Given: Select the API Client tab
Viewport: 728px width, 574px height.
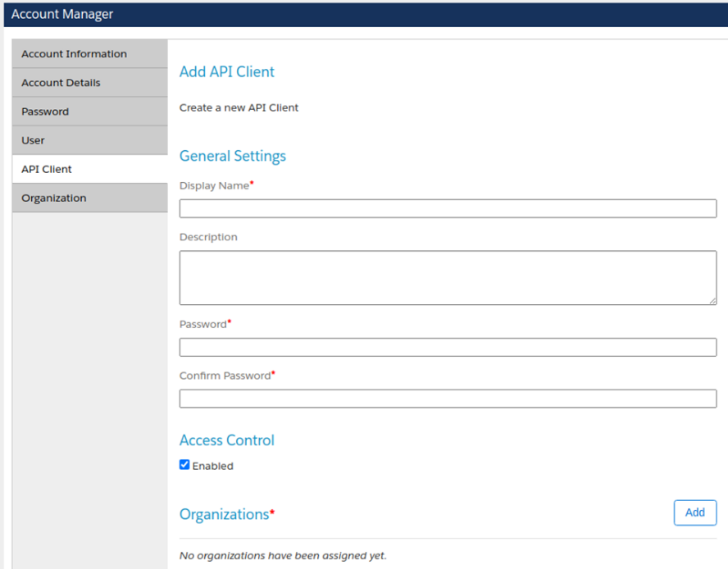Looking at the screenshot, I should click(x=89, y=169).
